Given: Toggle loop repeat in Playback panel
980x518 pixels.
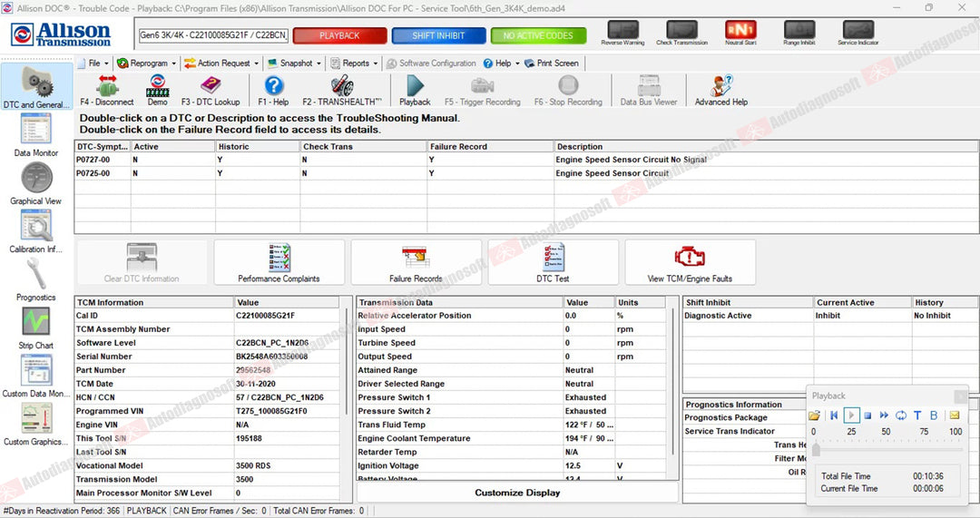Looking at the screenshot, I should (x=901, y=415).
